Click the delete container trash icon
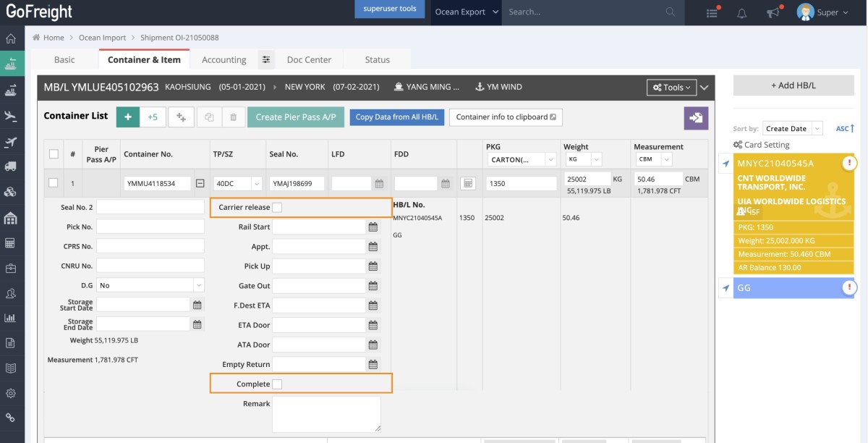Viewport: 868px width, 443px height. [x=233, y=117]
